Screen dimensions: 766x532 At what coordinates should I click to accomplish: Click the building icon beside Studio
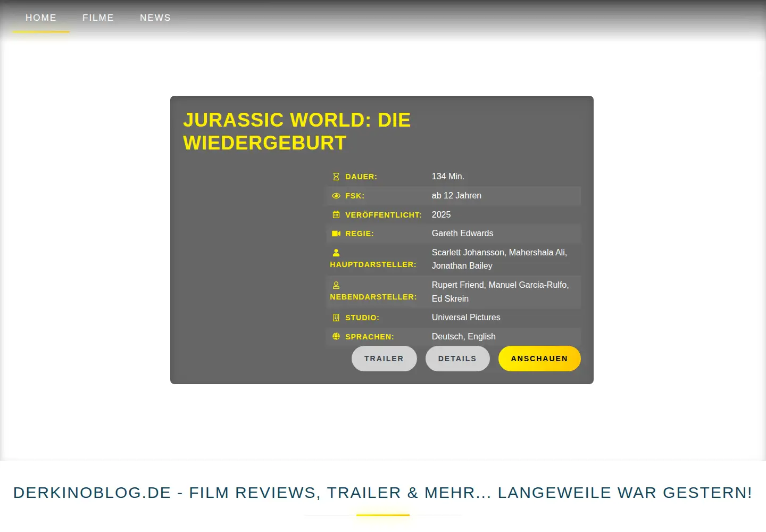(336, 318)
